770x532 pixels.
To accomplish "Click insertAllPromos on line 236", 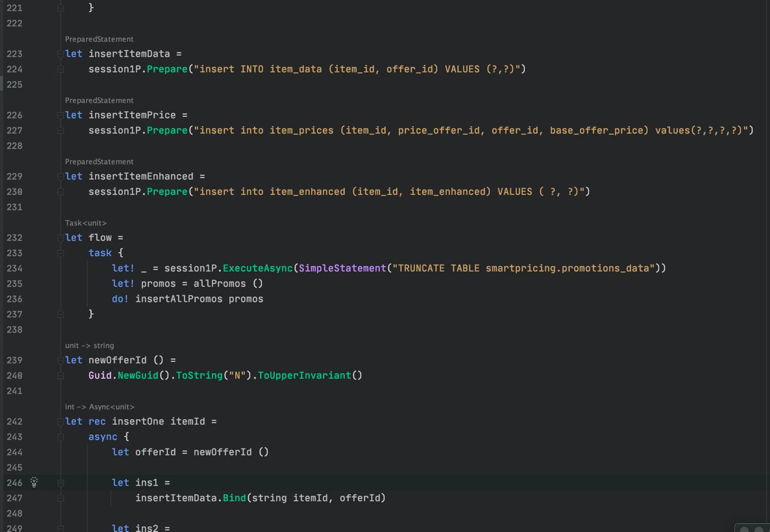I will 179,299.
